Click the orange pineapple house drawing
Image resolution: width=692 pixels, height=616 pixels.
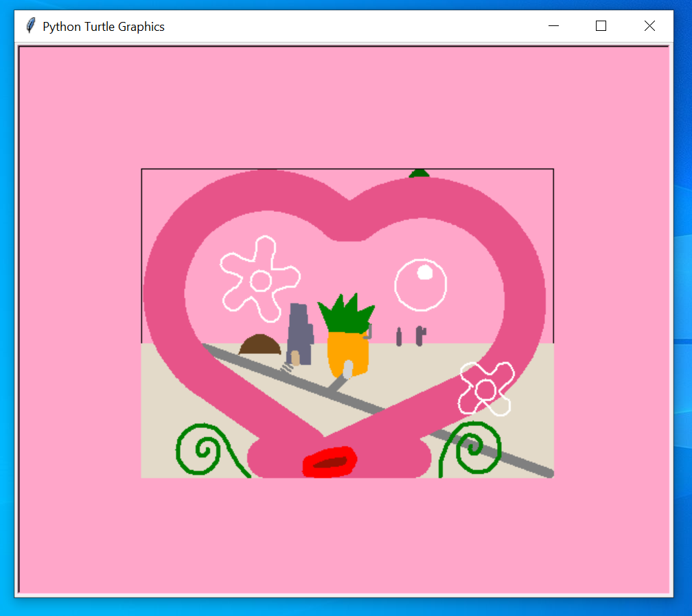tap(348, 355)
